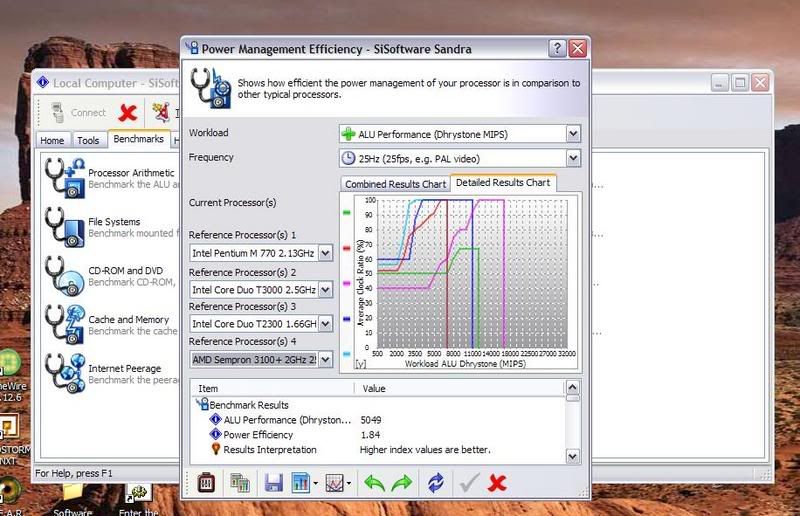Go forward with the green right arrow
The height and width of the screenshot is (516, 800).
(402, 482)
